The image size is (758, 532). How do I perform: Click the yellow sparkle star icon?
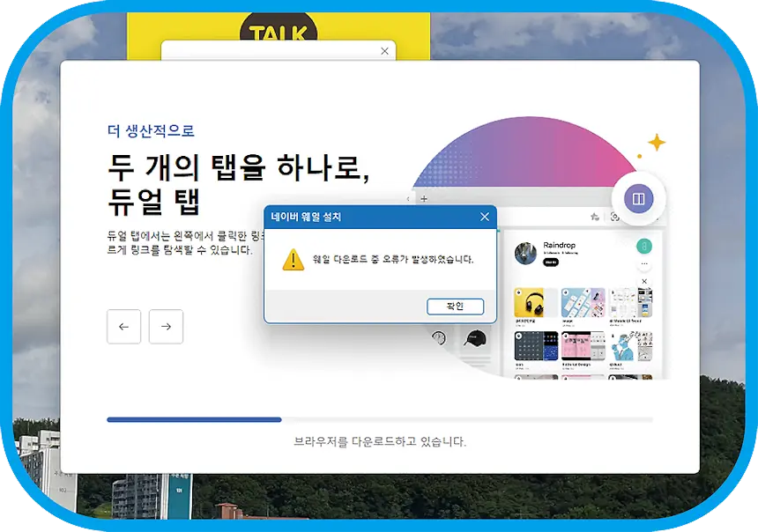(657, 143)
